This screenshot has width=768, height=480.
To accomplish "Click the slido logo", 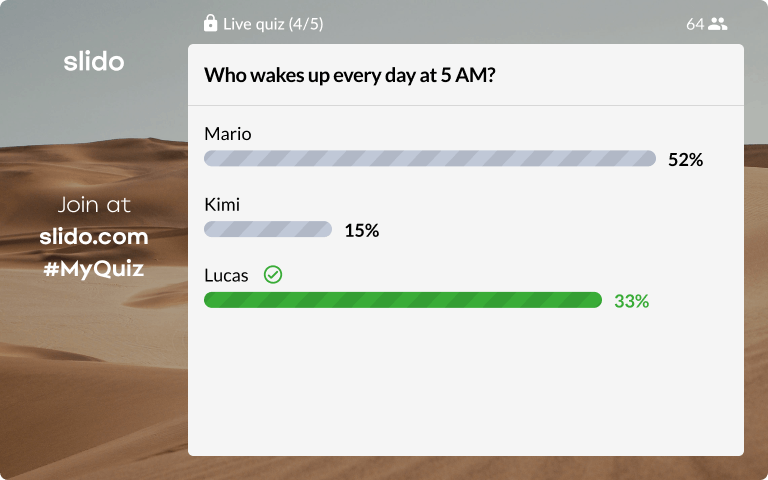I will (x=94, y=62).
